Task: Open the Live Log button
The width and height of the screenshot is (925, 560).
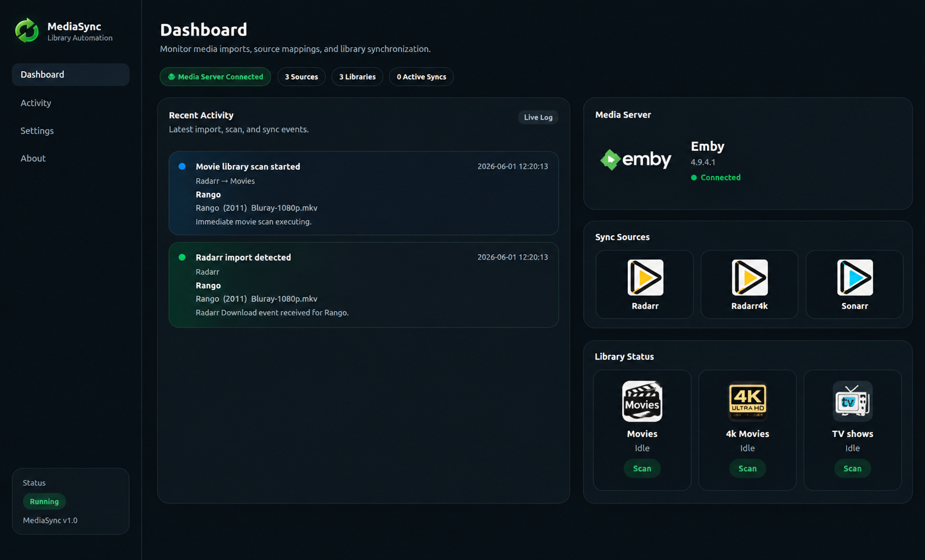Action: coord(538,117)
